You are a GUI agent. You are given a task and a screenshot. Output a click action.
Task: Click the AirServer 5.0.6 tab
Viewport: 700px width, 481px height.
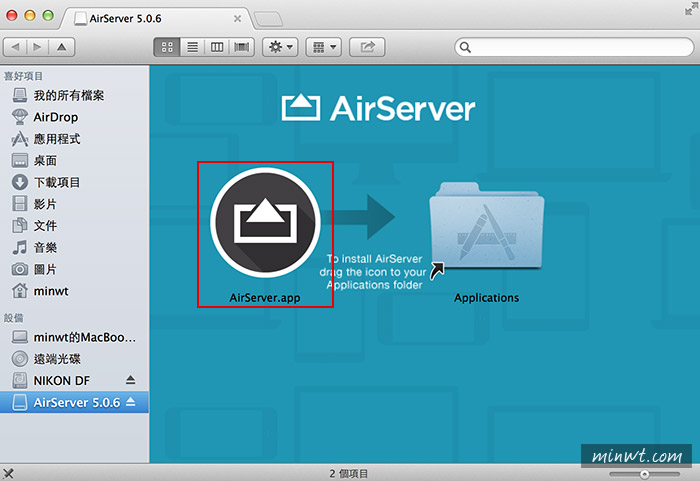158,19
